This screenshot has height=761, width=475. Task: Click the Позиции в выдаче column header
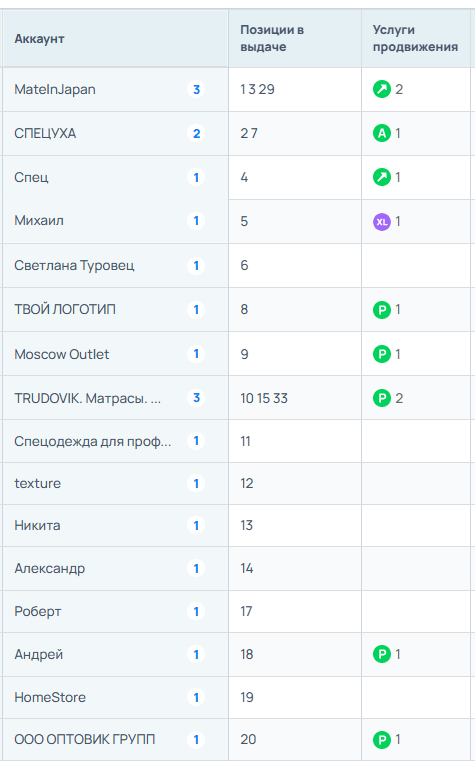(272, 38)
